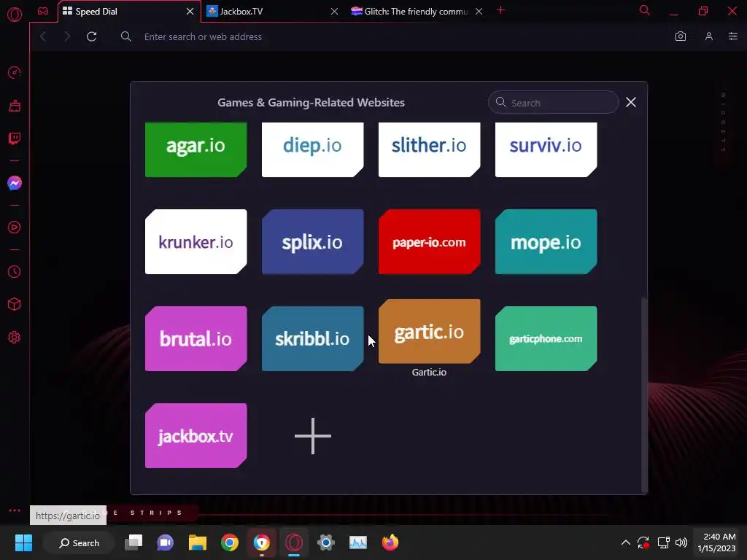Open diep.io speed dial tile
Screen dimensions: 747x560
click(312, 149)
